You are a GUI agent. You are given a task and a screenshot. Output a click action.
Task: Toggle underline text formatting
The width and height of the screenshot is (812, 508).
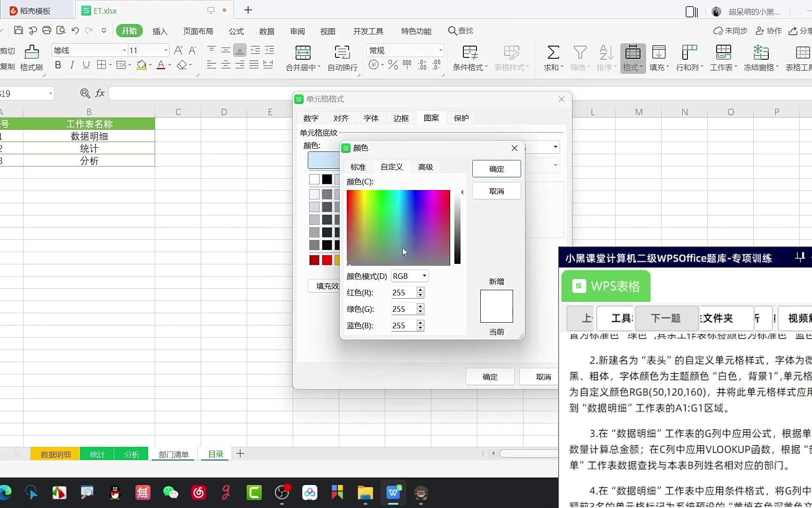point(86,65)
